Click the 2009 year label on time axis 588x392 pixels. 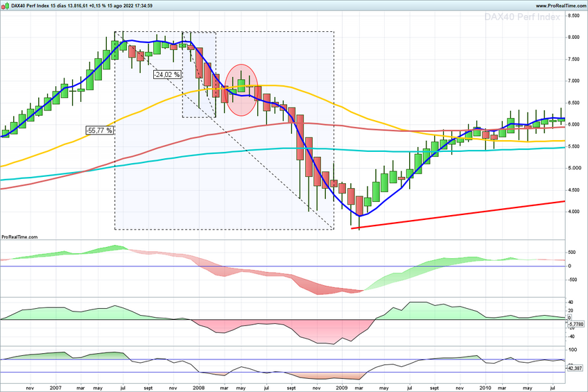342,388
